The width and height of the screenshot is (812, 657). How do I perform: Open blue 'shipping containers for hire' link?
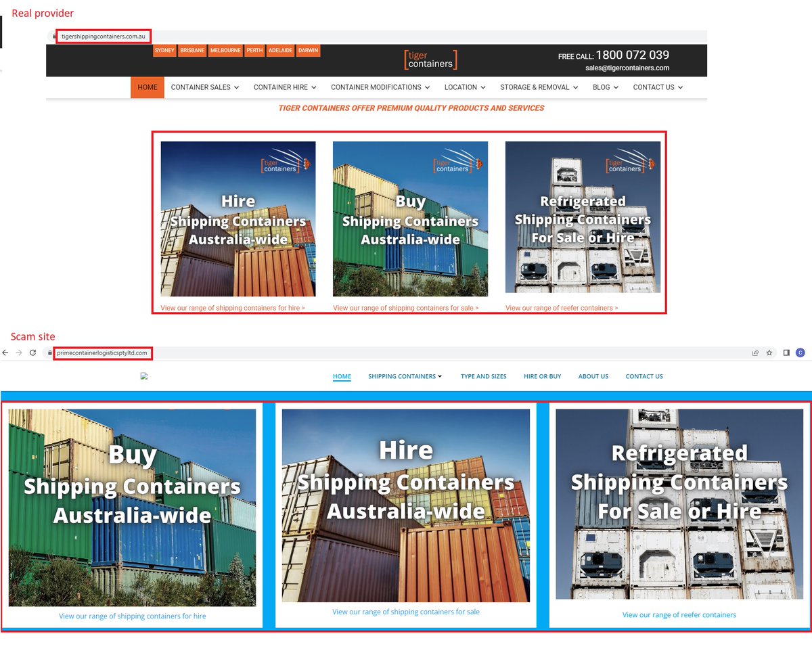pos(133,616)
